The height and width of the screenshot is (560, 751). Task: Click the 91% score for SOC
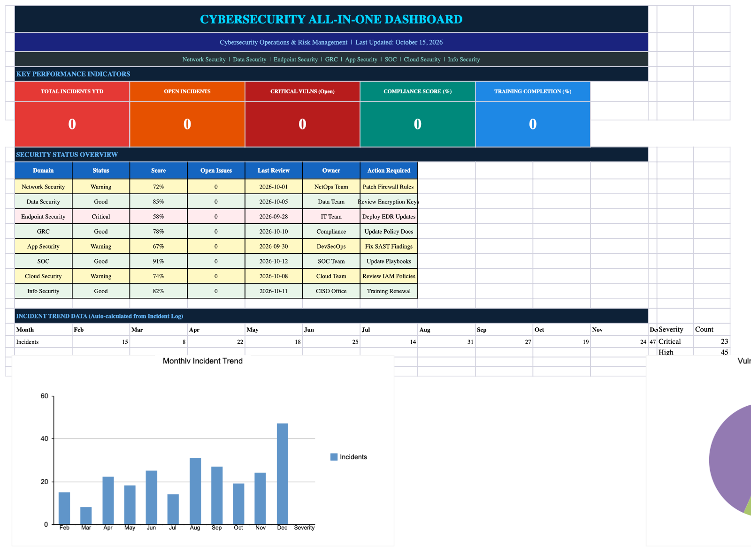coord(159,261)
